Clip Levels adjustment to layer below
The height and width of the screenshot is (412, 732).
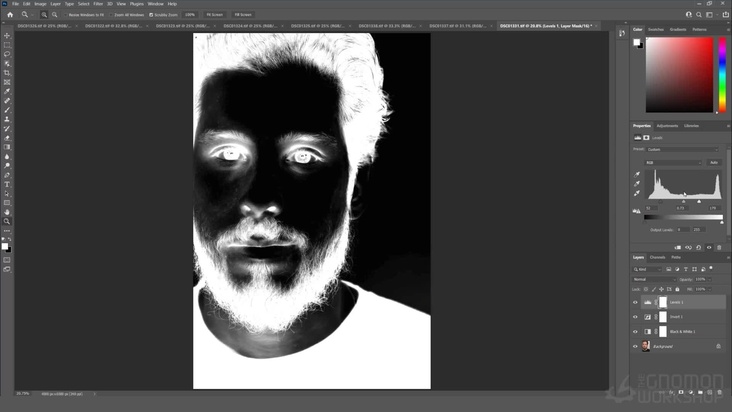(x=677, y=248)
